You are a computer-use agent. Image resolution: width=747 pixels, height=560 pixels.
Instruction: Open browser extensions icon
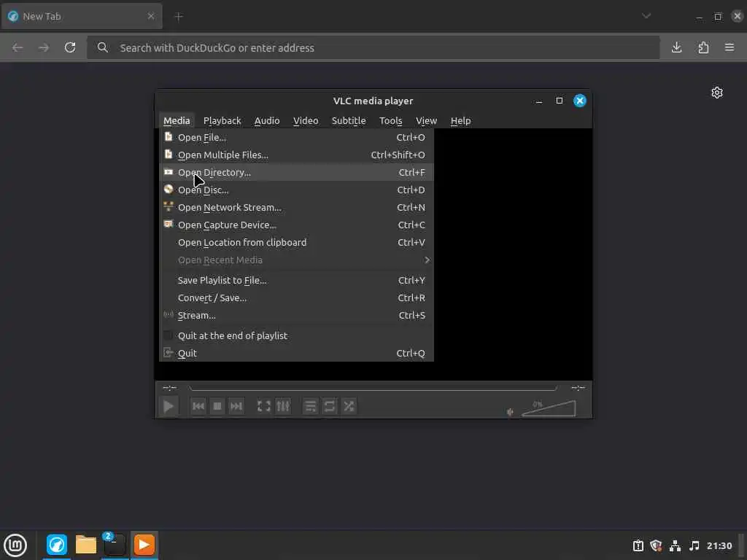(703, 47)
